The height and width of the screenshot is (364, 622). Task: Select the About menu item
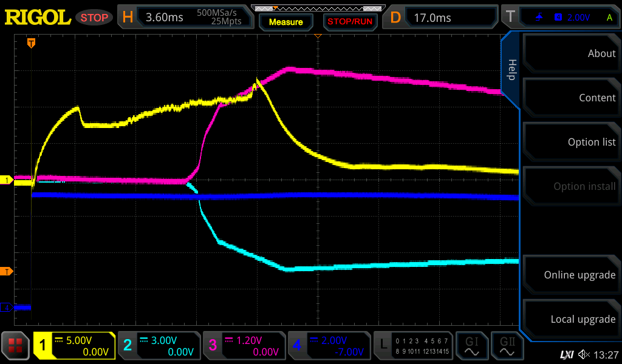(x=571, y=53)
